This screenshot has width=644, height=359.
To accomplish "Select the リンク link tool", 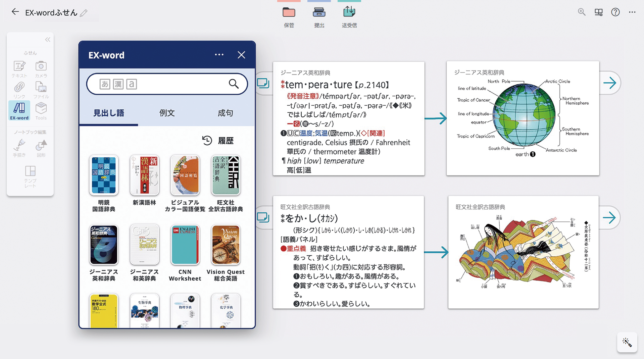I will pos(19,90).
